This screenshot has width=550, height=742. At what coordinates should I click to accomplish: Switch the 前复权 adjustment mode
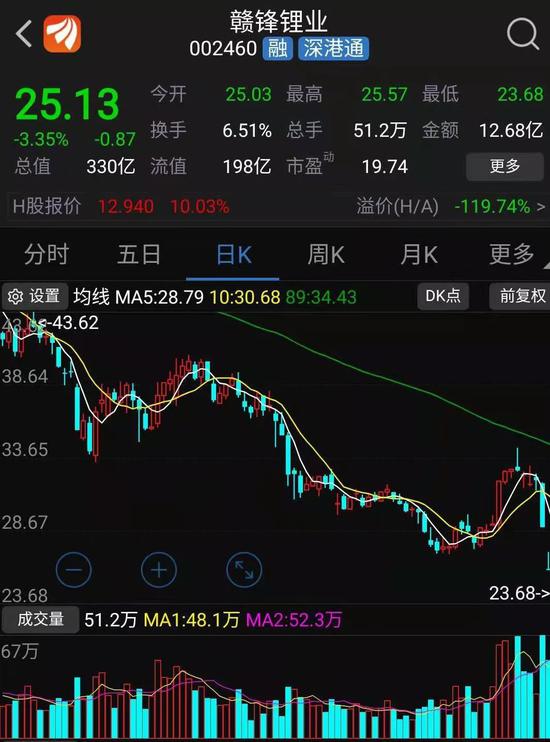tap(521, 296)
